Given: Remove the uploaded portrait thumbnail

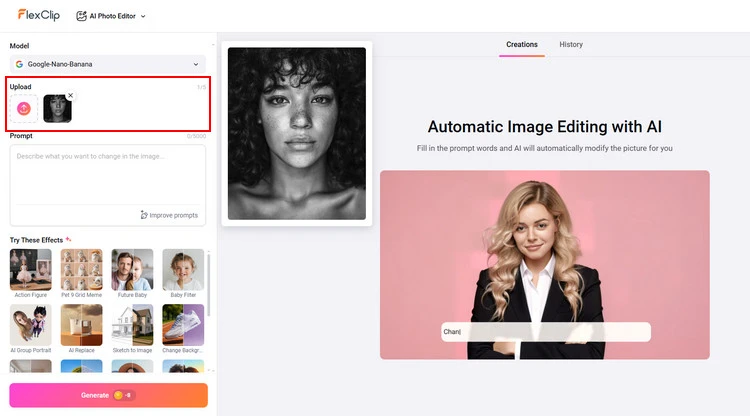Looking at the screenshot, I should [70, 96].
